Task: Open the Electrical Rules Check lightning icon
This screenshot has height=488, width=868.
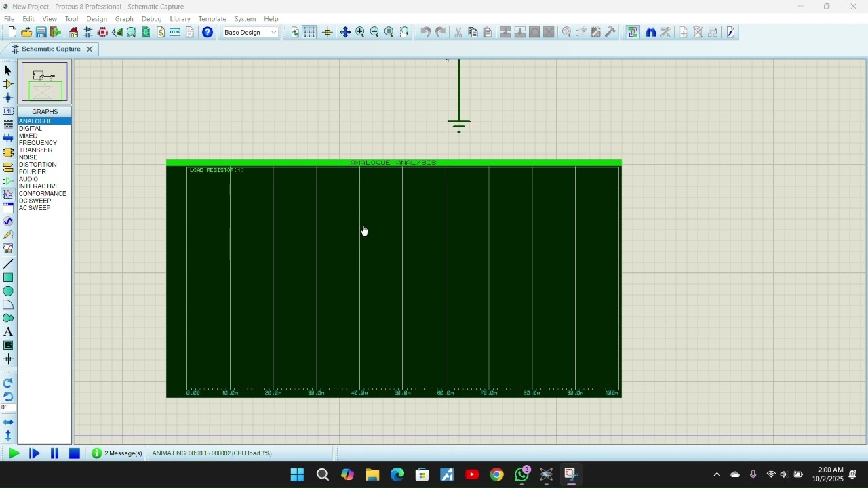Action: tap(731, 33)
